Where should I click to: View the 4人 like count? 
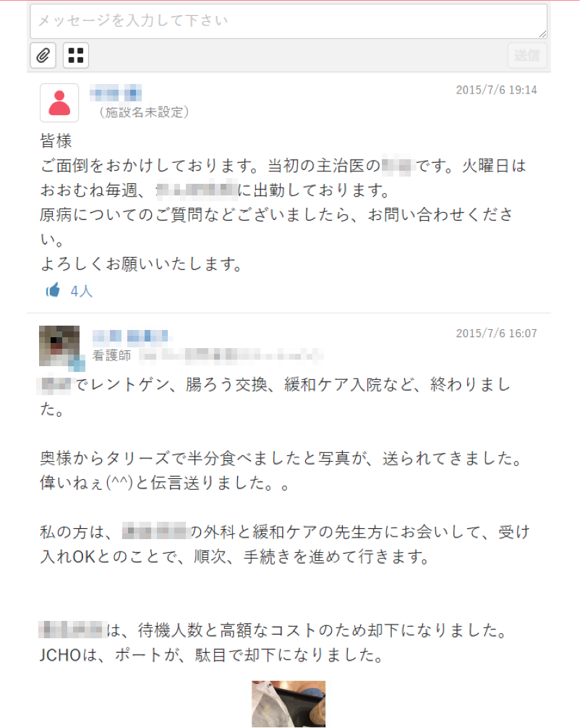coord(82,291)
